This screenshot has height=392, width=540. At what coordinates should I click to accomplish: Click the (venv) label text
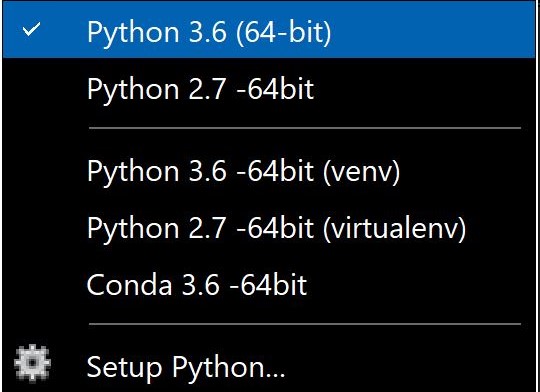(361, 171)
